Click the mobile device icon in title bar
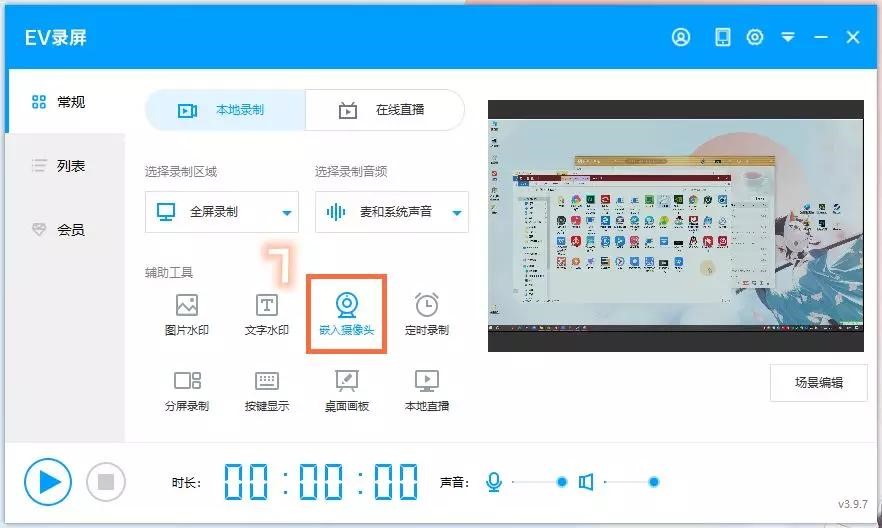Screen dimensions: 882x528 coord(722,37)
